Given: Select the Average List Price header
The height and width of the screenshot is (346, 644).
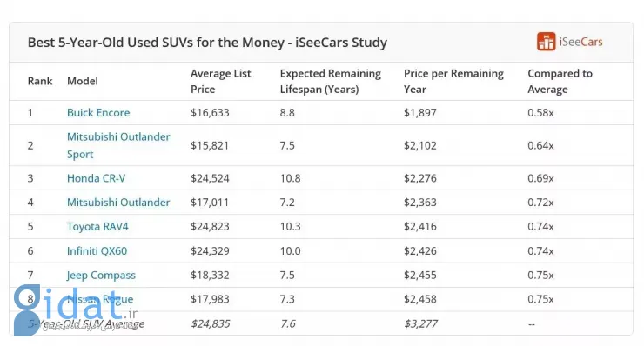Looking at the screenshot, I should 220,81.
